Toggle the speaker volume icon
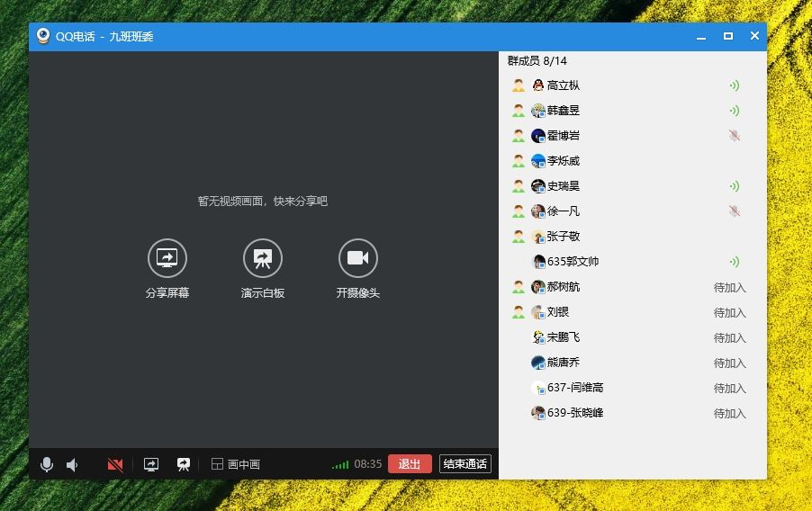The image size is (812, 511). (x=72, y=464)
